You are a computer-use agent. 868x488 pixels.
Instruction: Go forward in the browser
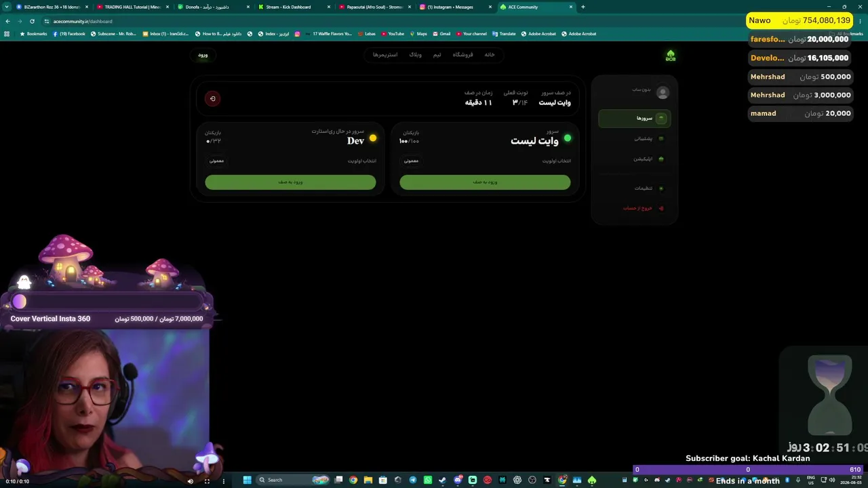tap(20, 21)
